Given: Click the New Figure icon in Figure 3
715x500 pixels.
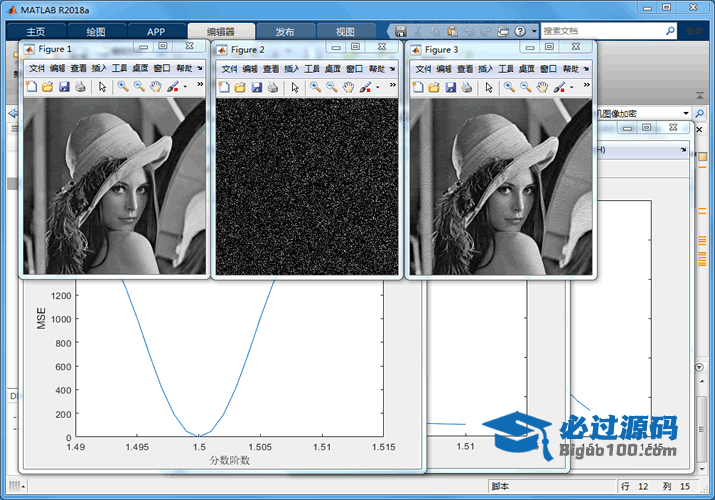Looking at the screenshot, I should (418, 87).
